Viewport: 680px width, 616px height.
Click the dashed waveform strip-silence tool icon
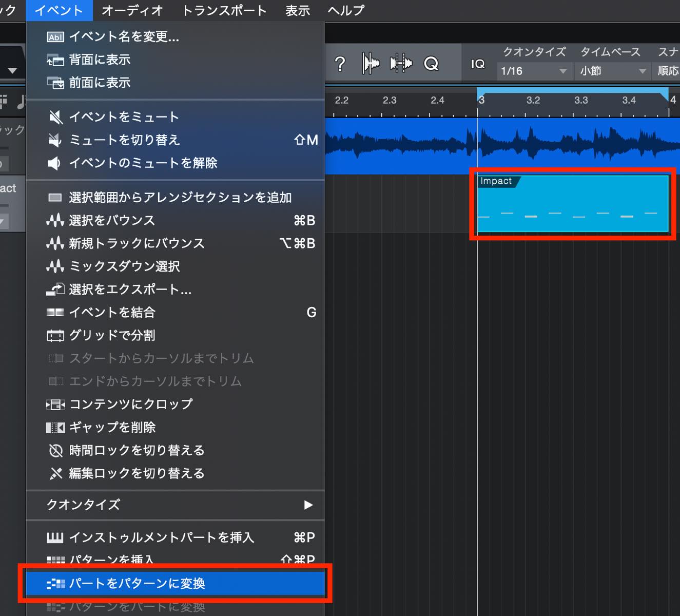[x=401, y=64]
